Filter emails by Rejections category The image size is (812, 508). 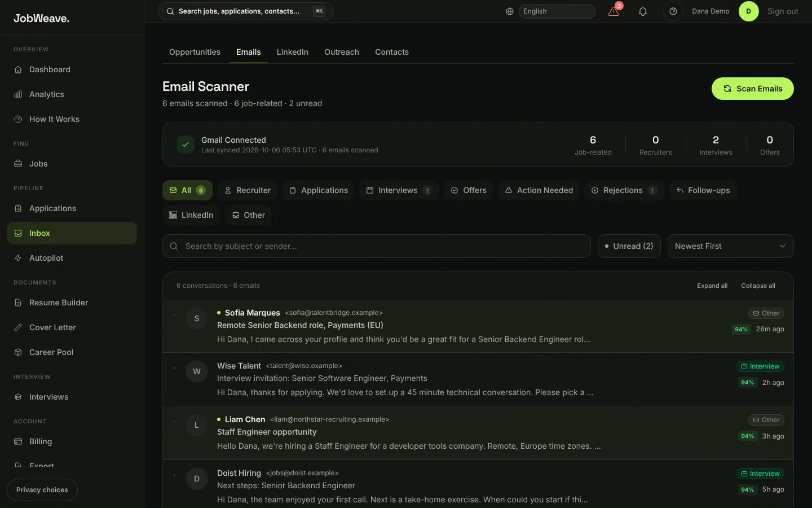[624, 190]
